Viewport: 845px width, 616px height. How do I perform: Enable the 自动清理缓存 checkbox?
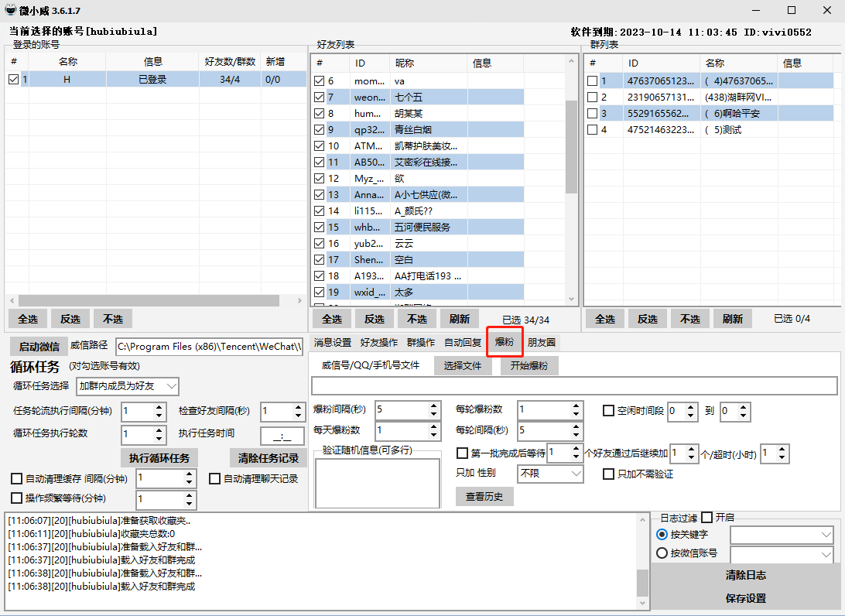tap(17, 479)
